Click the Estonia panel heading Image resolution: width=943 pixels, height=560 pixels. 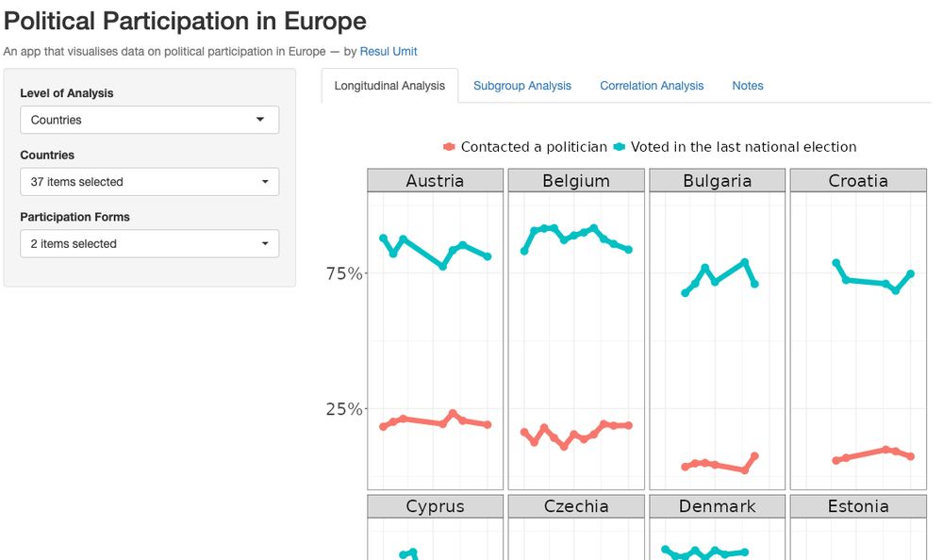(858, 506)
